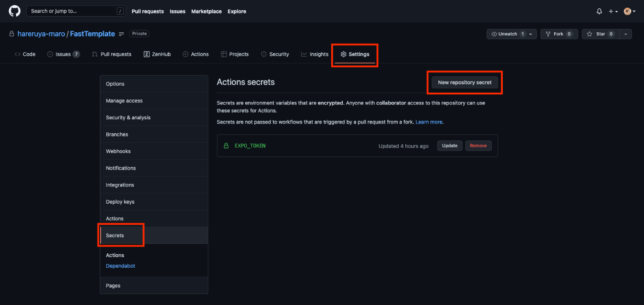Click the private repository lock icon

point(12,34)
